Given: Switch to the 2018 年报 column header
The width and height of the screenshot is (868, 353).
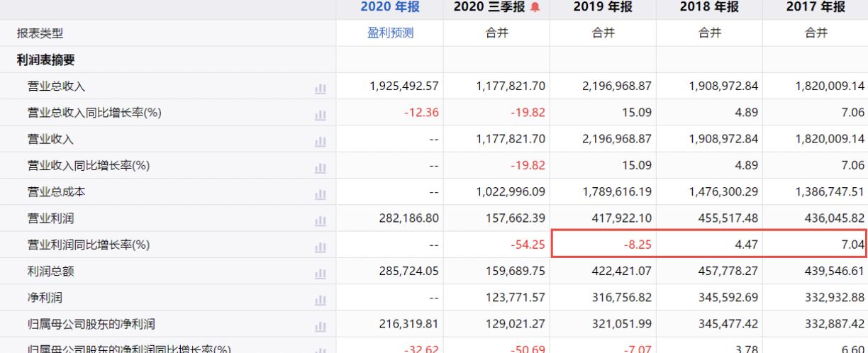Looking at the screenshot, I should click(709, 8).
